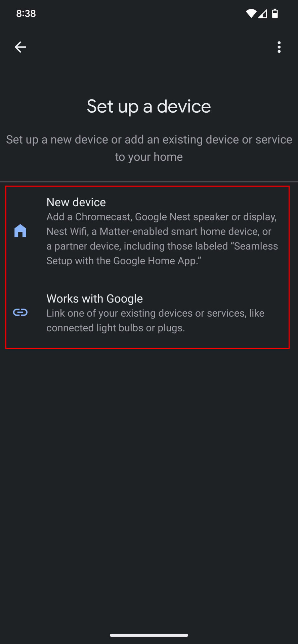Screen dimensions: 298x644
Task: Tap the "connected light bulbs or plugs" line
Action: point(116,328)
